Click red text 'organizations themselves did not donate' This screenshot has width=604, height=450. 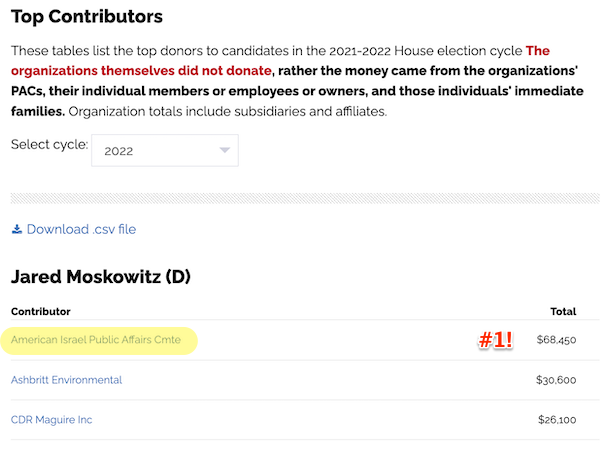(x=141, y=71)
